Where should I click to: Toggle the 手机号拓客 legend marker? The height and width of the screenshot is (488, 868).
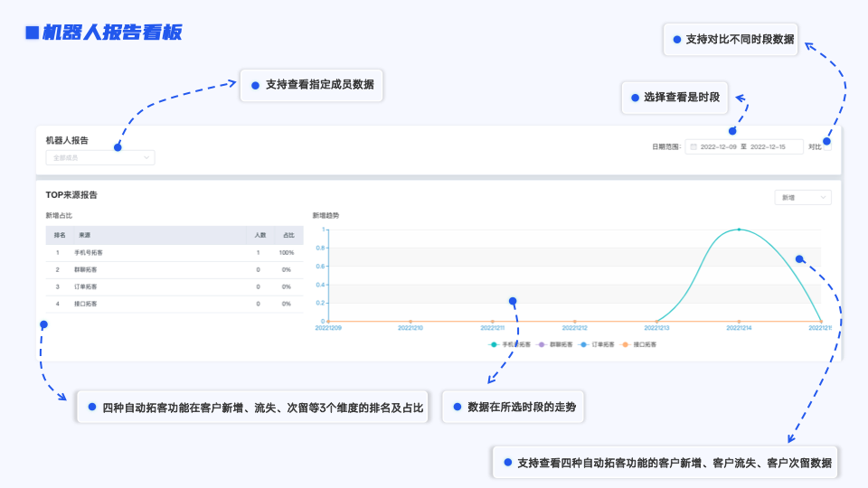click(x=494, y=344)
